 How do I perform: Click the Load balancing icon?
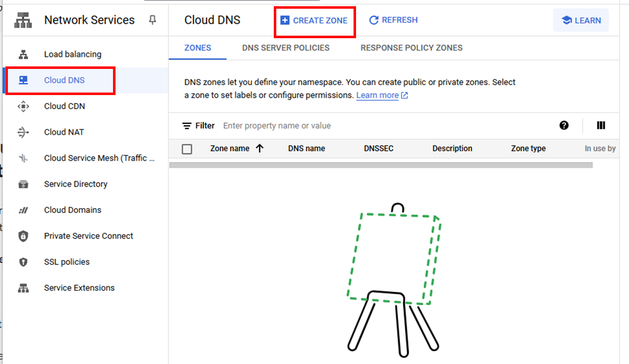point(23,54)
